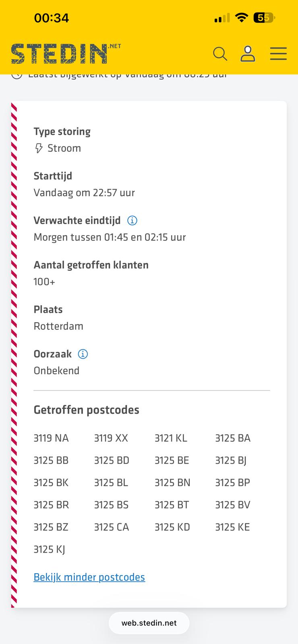This screenshot has width=298, height=644.
Task: Open the user account icon
Action: pyautogui.click(x=248, y=54)
